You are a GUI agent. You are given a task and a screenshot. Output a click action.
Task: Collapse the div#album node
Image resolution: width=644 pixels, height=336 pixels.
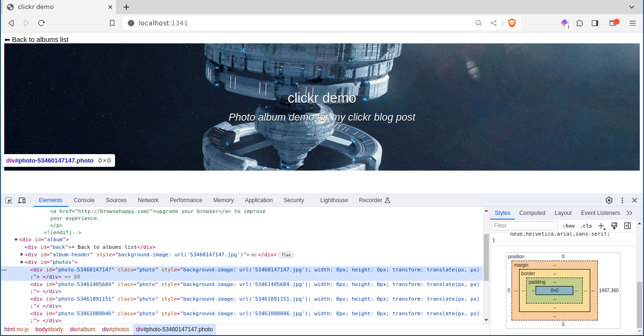[16, 240]
